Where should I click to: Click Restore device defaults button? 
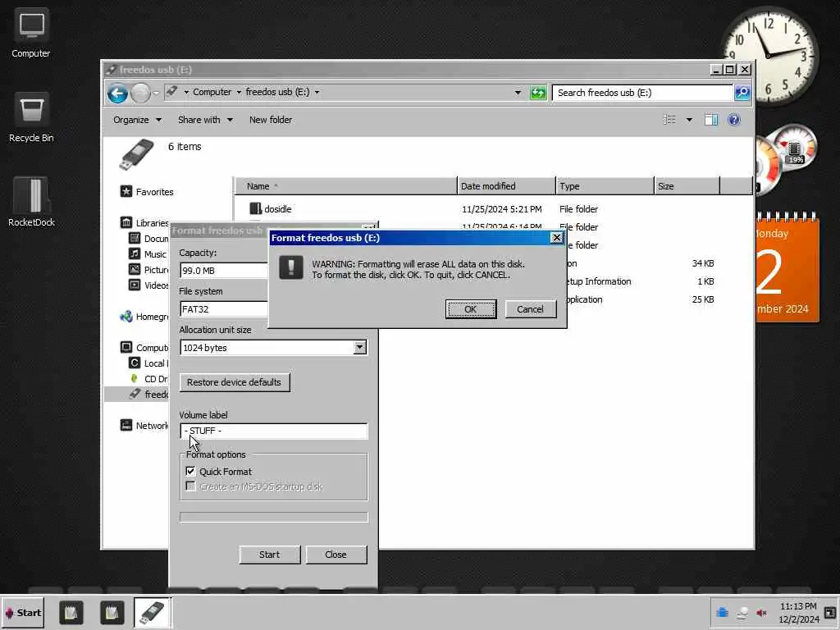click(234, 382)
